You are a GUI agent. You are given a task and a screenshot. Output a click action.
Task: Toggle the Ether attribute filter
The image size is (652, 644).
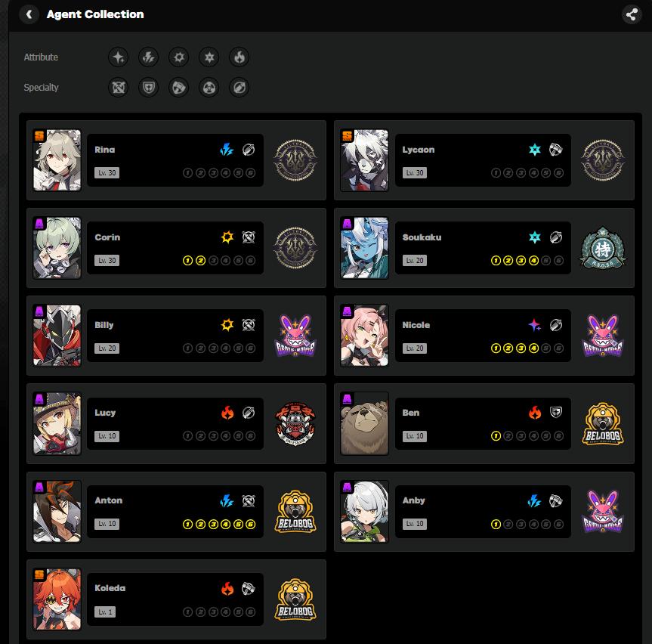[x=118, y=57]
